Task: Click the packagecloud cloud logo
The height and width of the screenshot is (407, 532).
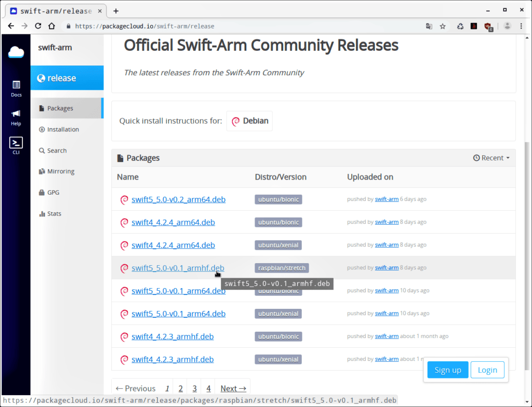Action: 16,52
